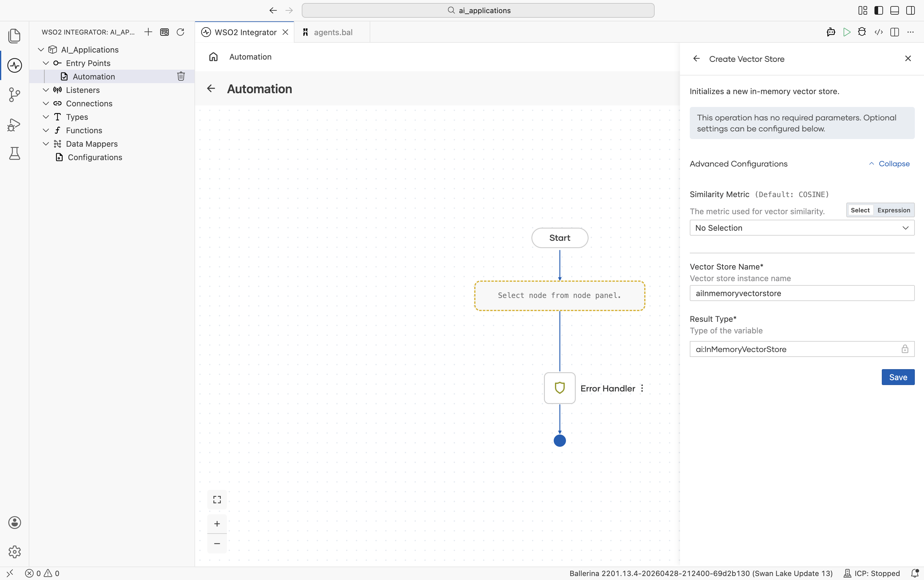Open errors and warnings status item
924x580 pixels.
(x=42, y=574)
